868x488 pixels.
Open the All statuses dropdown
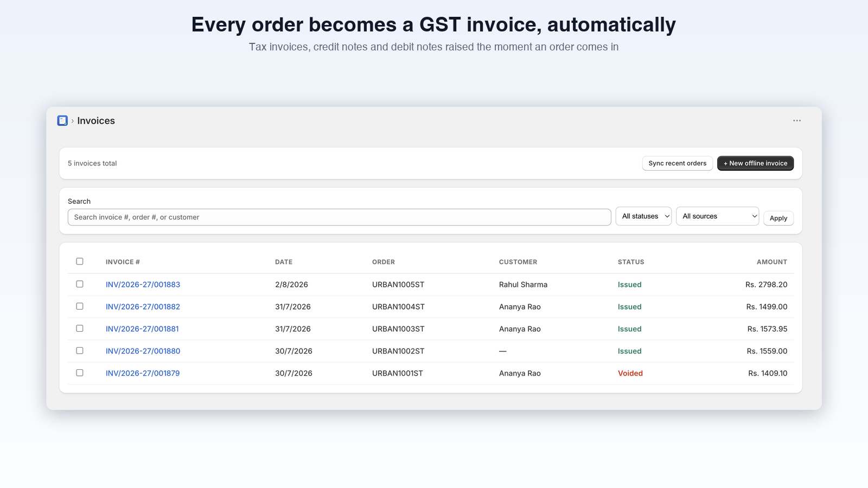click(643, 216)
